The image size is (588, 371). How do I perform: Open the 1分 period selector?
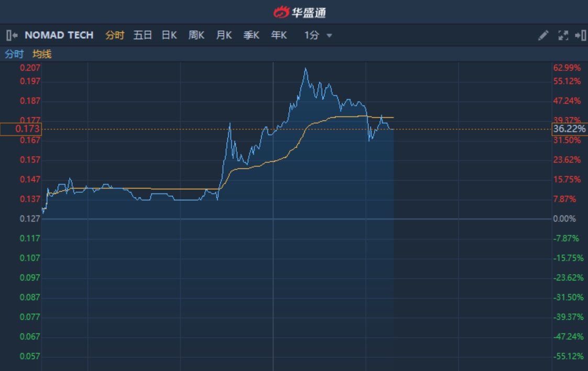[x=312, y=35]
